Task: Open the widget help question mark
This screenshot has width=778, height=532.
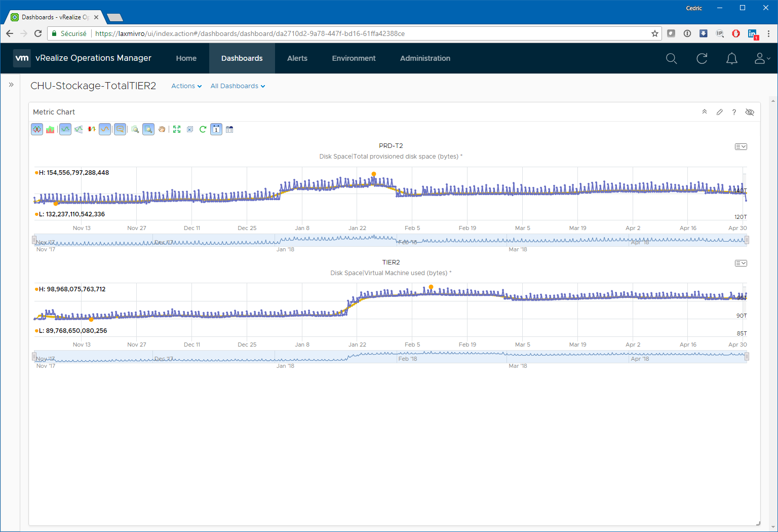Action: [734, 112]
